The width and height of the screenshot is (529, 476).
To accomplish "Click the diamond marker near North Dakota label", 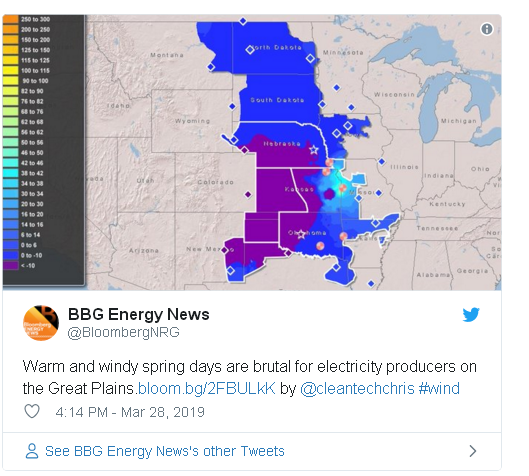I will click(250, 50).
